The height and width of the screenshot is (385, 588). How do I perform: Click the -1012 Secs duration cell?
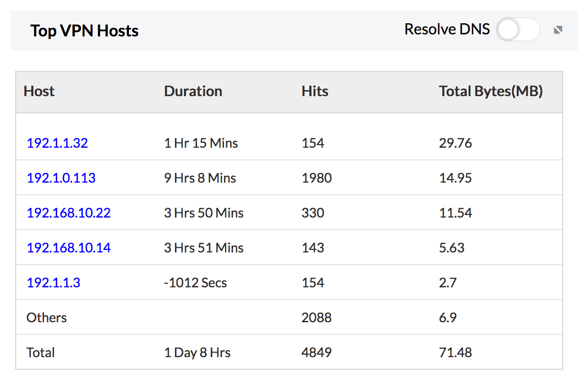[x=196, y=283]
